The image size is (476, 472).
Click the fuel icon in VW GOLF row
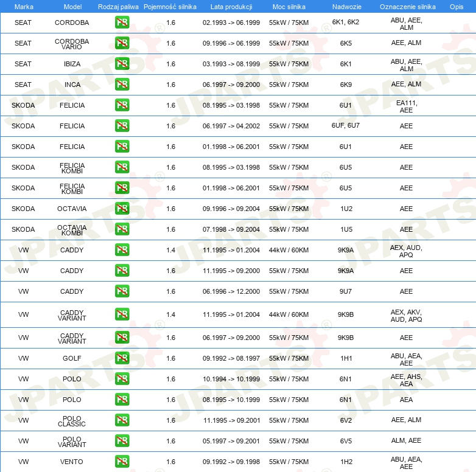[122, 358]
